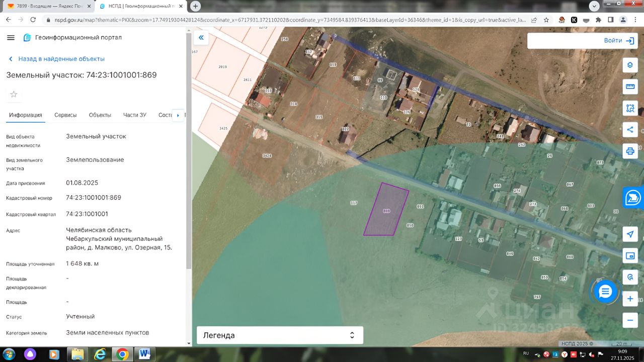The image size is (644, 362).
Task: Share the map via the share icon
Action: click(630, 129)
